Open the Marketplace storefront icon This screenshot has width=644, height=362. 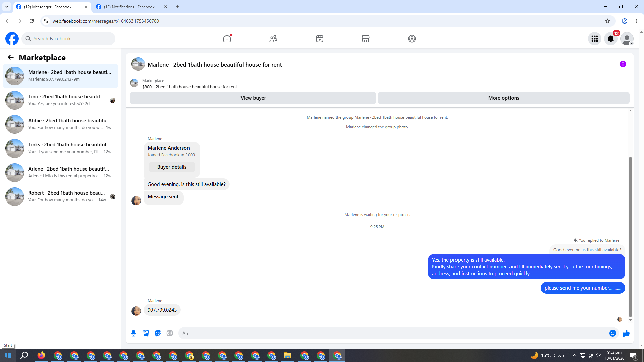pos(366,39)
